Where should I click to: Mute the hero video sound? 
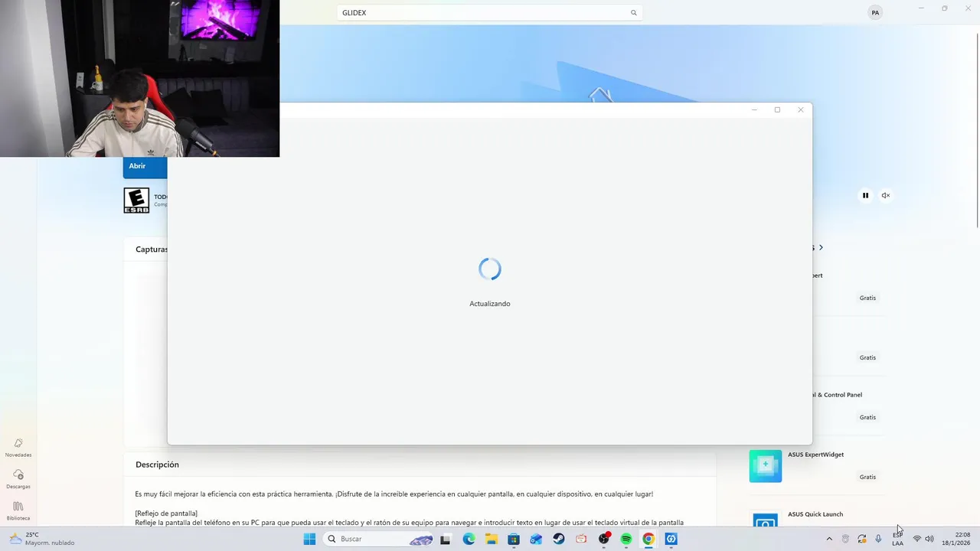(885, 195)
